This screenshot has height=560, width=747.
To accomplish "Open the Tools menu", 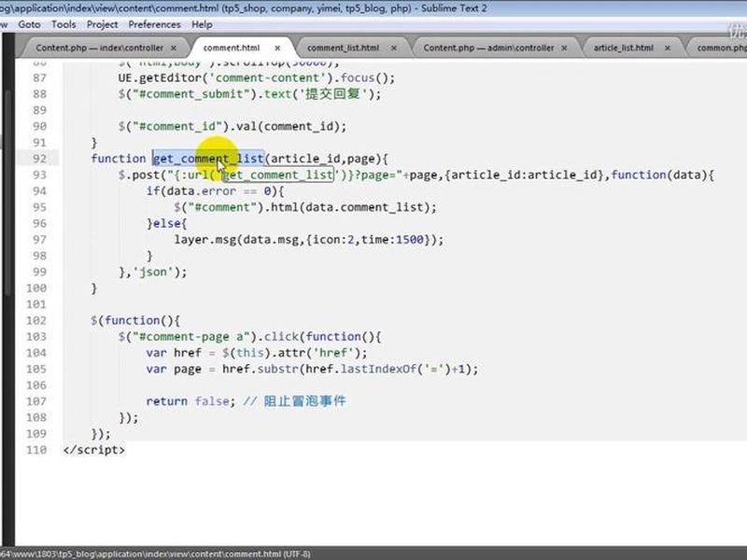I will pos(63,24).
